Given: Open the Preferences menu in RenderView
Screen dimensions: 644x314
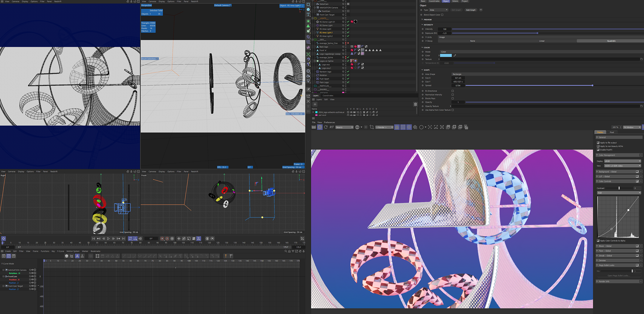Looking at the screenshot, I should click(x=329, y=123).
